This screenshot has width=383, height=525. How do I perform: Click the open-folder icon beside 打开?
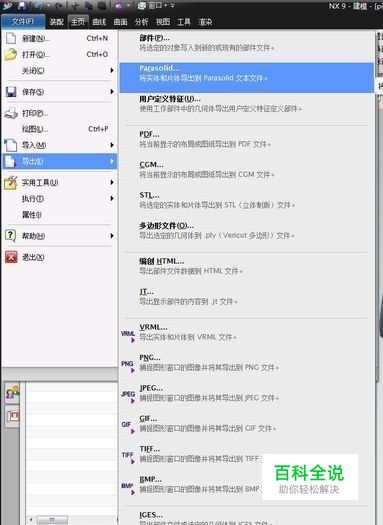coord(11,54)
